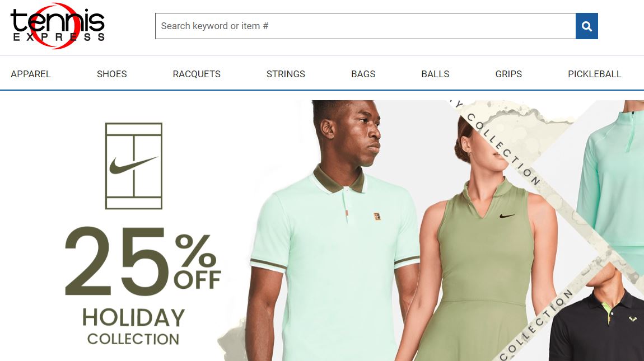Click the Nike swoosh on green dress
This screenshot has height=361, width=644.
(507, 215)
